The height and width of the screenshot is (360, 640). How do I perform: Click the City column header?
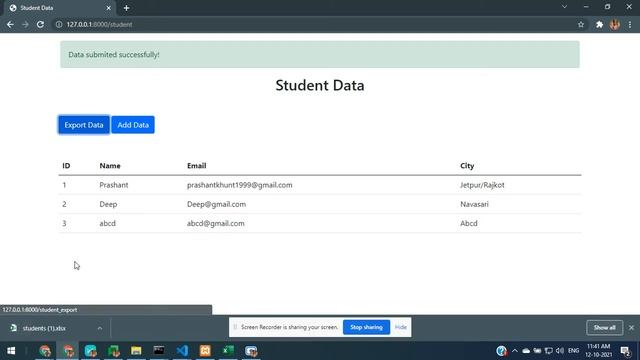pos(467,166)
